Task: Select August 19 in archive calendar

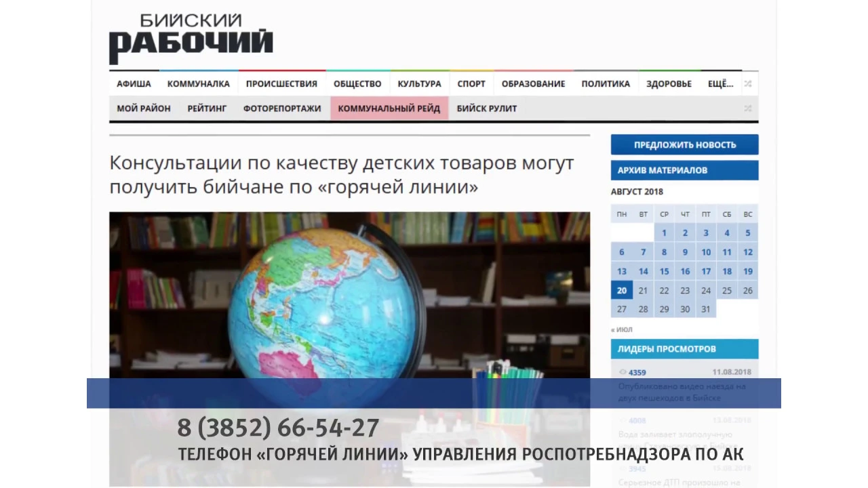Action: point(748,271)
